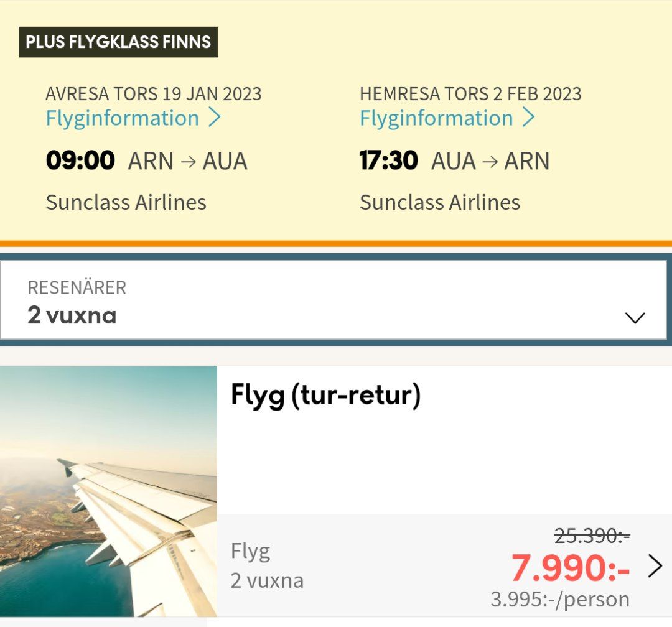This screenshot has width=672, height=627.
Task: Click the strikethrough 25.390:- original price
Action: 592,536
